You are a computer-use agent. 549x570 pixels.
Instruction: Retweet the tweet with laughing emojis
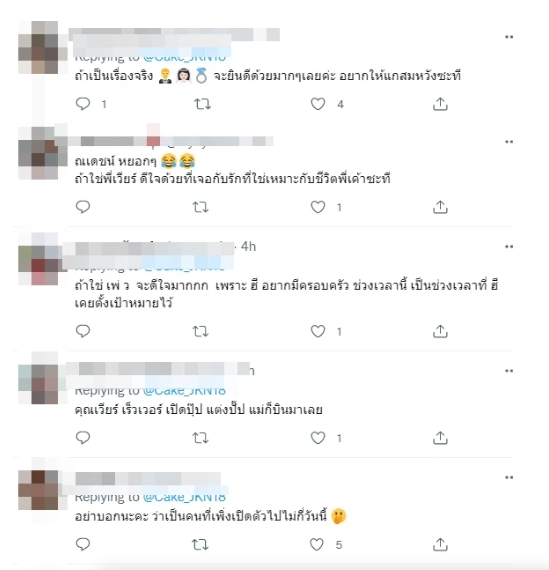click(200, 207)
